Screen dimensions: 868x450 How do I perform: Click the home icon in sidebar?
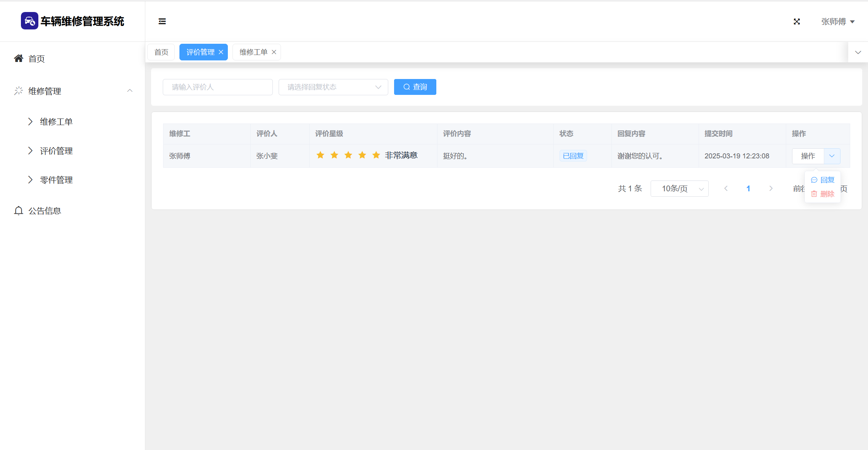click(19, 58)
